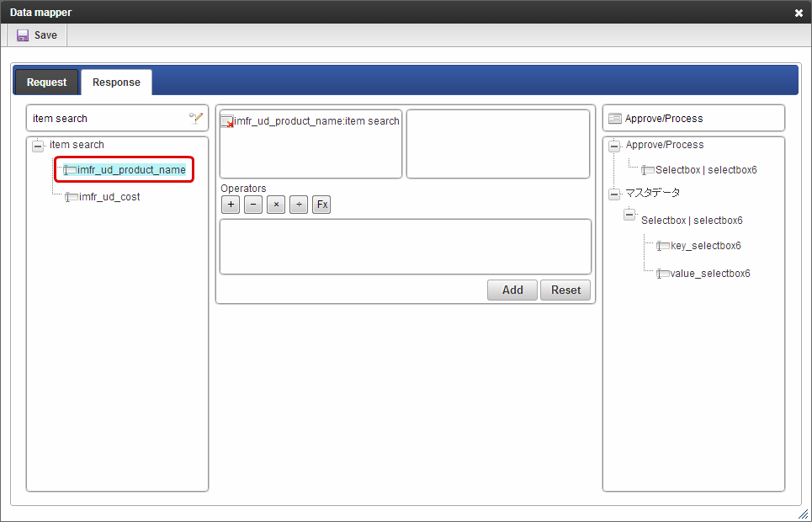Click the field icon beside imfr_ud_product_name
Screen dimensions: 812x522
69,170
